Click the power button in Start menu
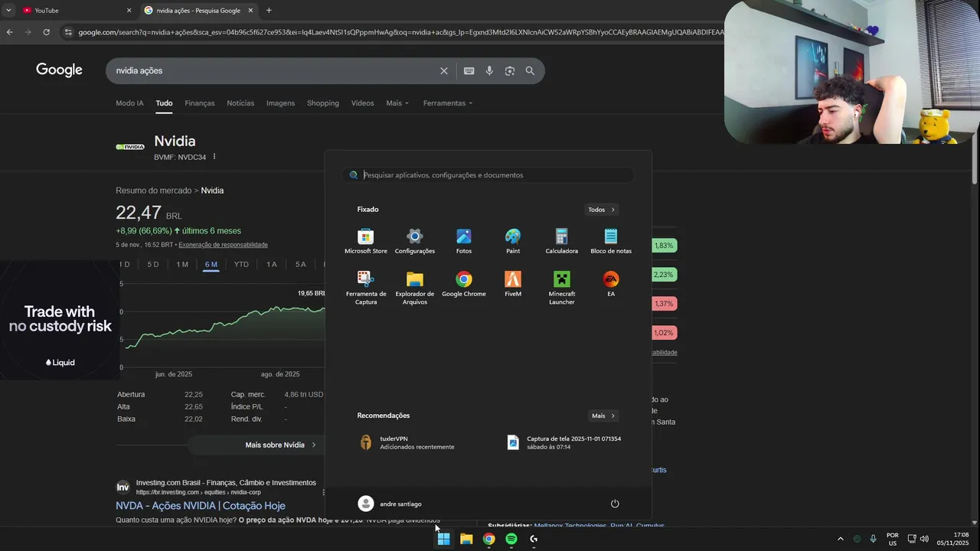 (x=615, y=504)
